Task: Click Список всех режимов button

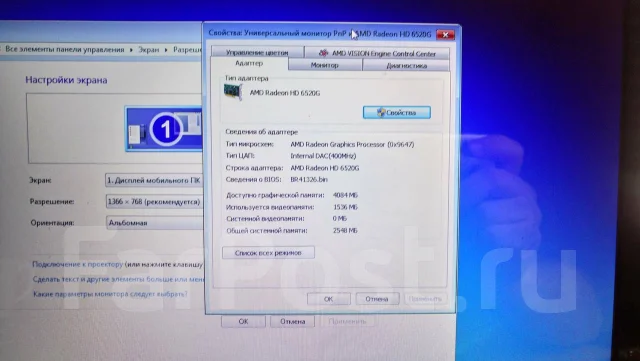Action: [268, 253]
